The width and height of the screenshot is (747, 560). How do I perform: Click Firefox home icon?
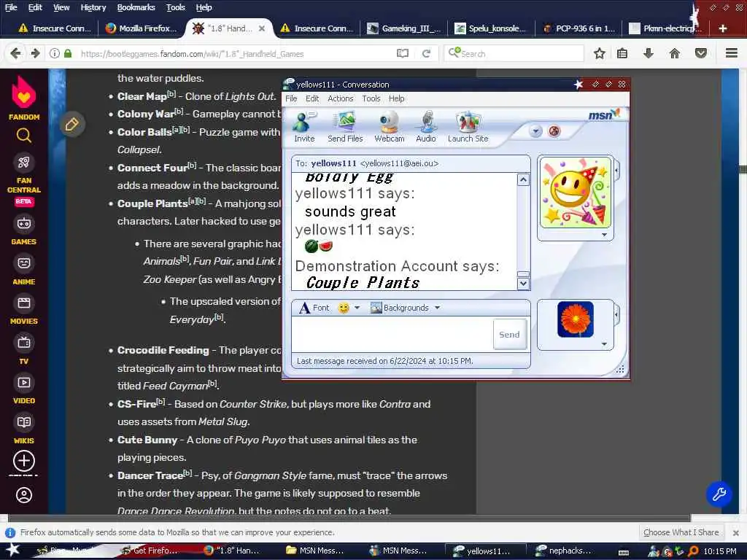point(675,53)
